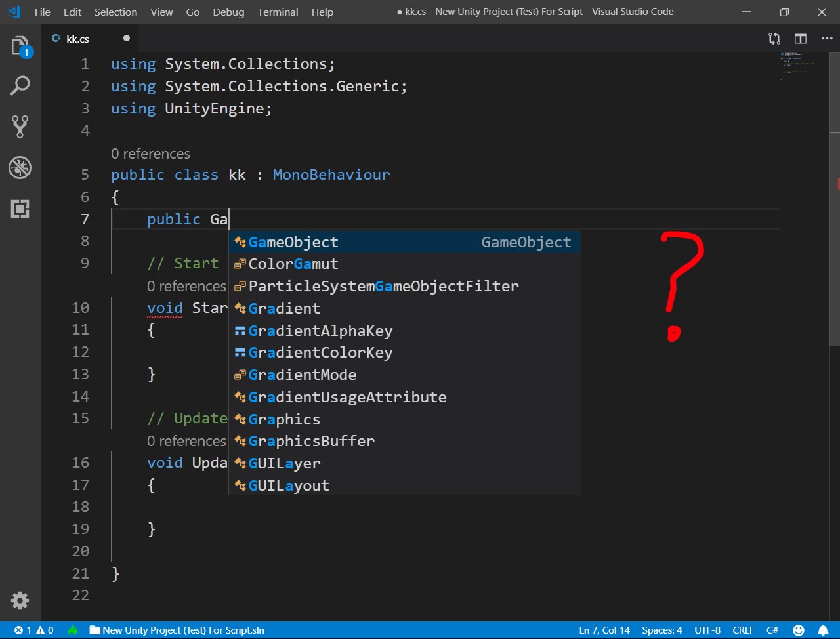Change language mode C#
The height and width of the screenshot is (639, 840).
pyautogui.click(x=772, y=630)
